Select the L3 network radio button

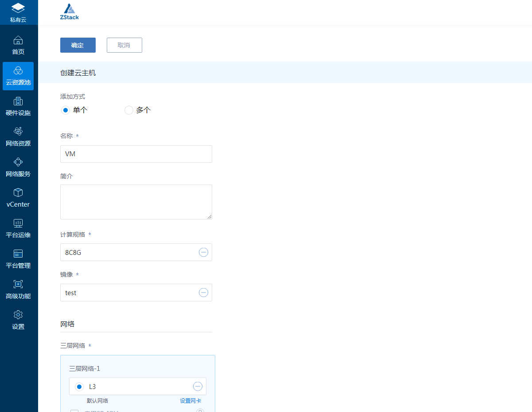click(x=79, y=386)
